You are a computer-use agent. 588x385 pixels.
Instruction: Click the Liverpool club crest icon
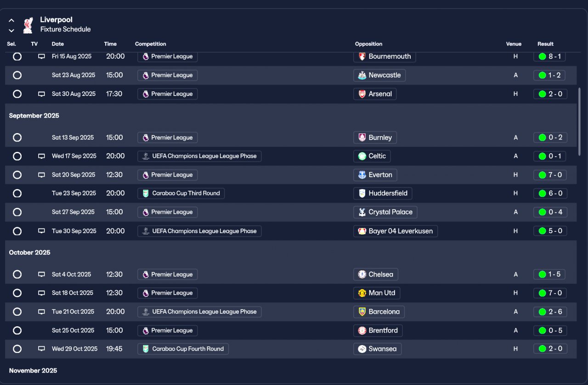tap(28, 25)
